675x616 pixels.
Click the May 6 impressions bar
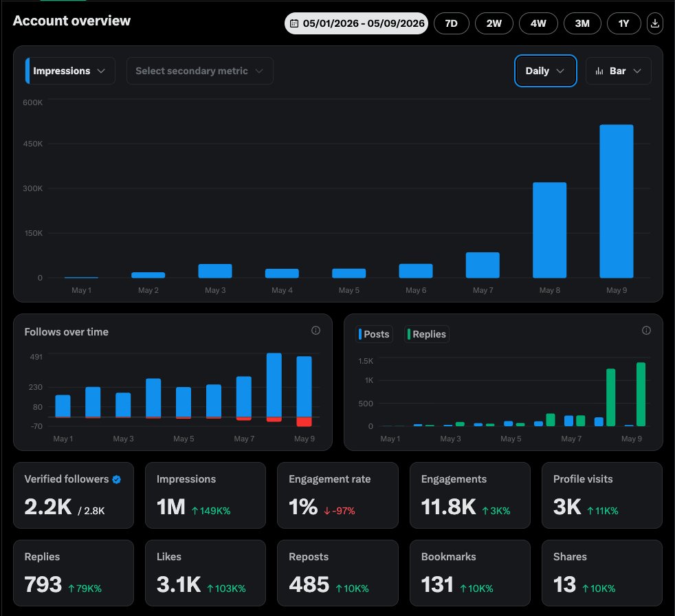pyautogui.click(x=415, y=271)
